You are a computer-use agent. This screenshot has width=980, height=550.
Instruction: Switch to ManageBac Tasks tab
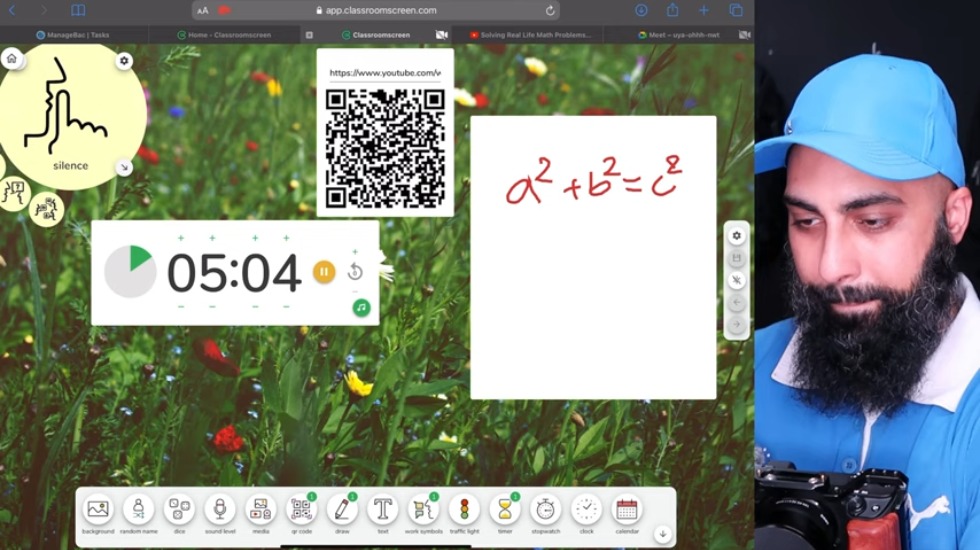(x=73, y=35)
